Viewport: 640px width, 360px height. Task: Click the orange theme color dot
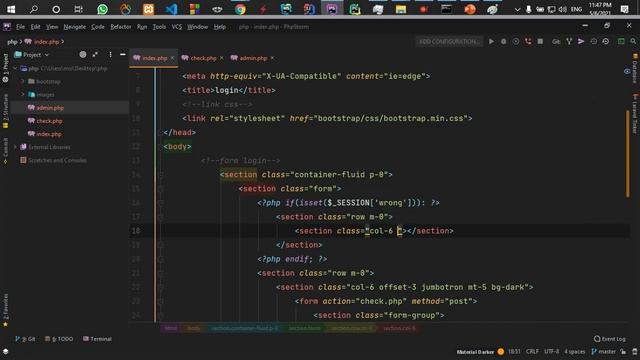pos(501,351)
